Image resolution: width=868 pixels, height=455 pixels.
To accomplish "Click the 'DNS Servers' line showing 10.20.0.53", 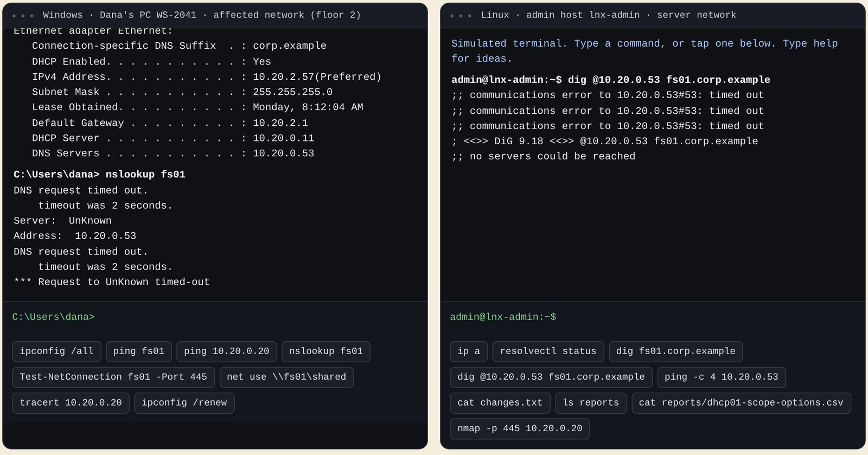I will tap(173, 153).
